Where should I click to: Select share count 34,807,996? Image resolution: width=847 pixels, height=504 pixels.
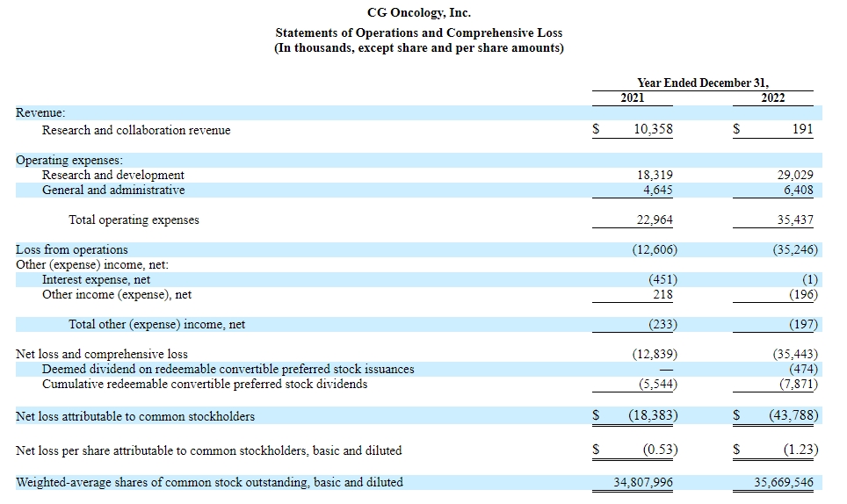coord(643,482)
